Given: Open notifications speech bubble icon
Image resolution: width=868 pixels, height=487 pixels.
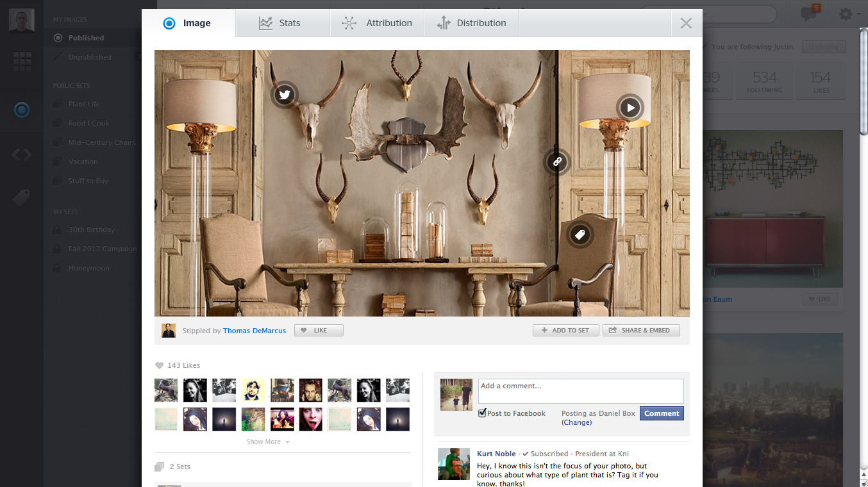Looking at the screenshot, I should tap(809, 13).
